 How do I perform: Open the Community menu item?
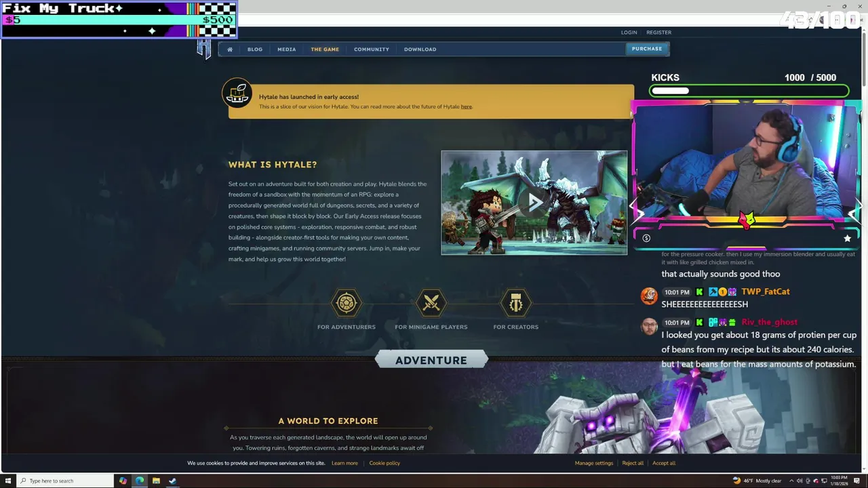coord(372,49)
